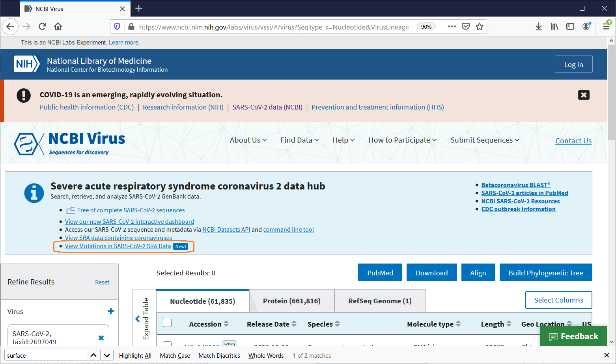Toggle Match Case option
The height and width of the screenshot is (364, 616).
click(x=175, y=355)
